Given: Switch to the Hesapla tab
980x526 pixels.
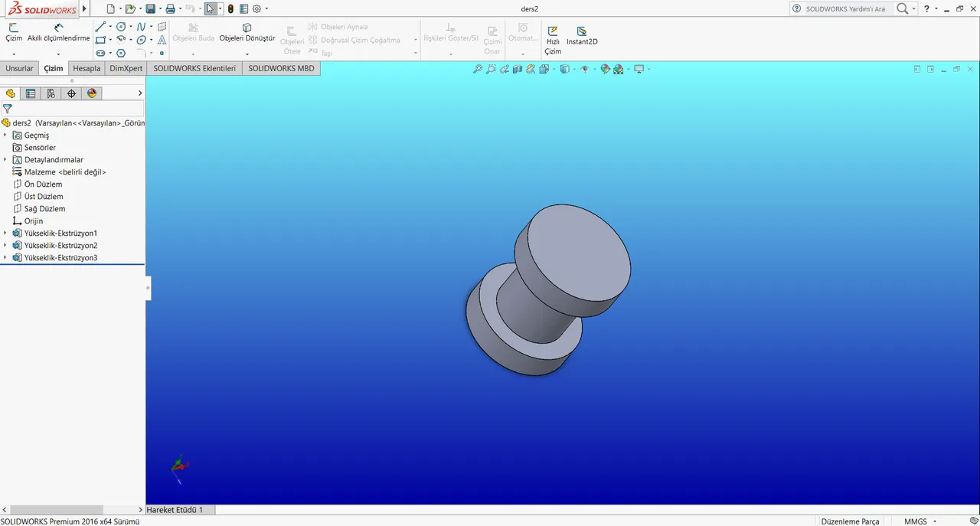Looking at the screenshot, I should click(87, 68).
